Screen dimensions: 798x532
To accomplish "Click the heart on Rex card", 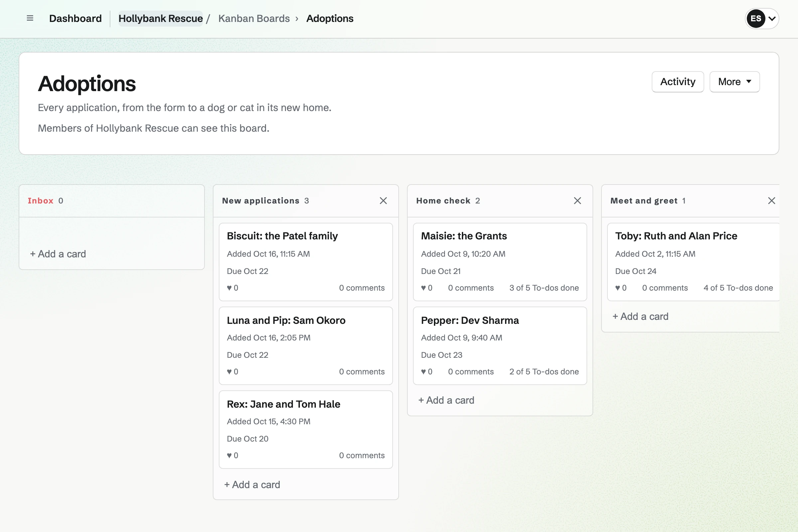I will 232,455.
